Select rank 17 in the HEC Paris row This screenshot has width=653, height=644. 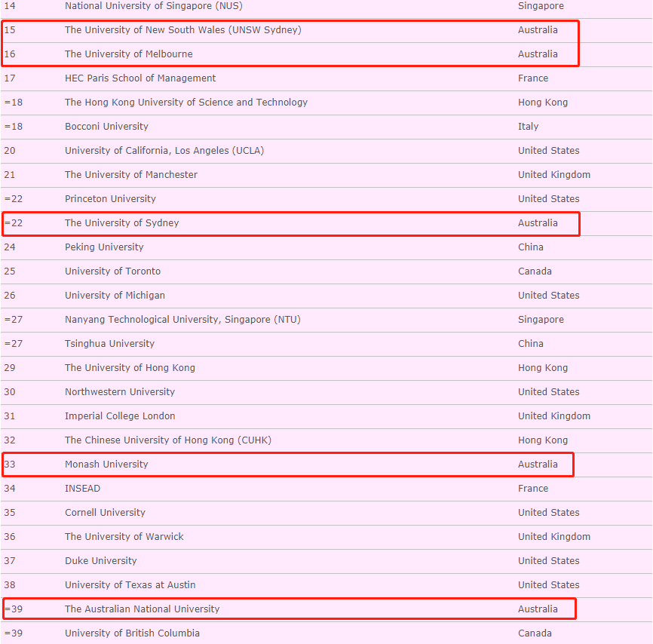coord(10,78)
